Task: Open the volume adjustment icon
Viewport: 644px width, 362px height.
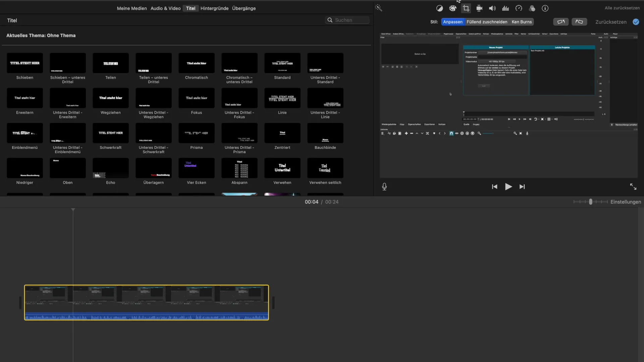Action: click(x=492, y=8)
